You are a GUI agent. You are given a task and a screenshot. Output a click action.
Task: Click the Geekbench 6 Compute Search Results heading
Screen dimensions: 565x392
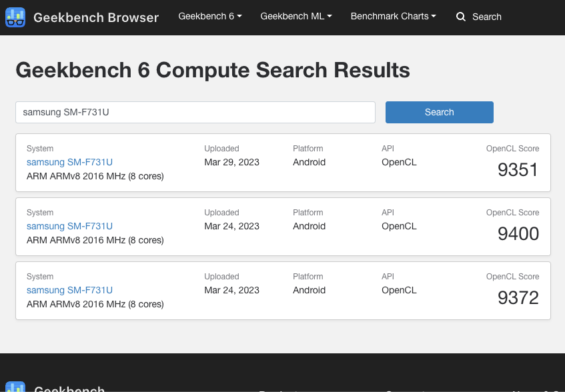213,70
